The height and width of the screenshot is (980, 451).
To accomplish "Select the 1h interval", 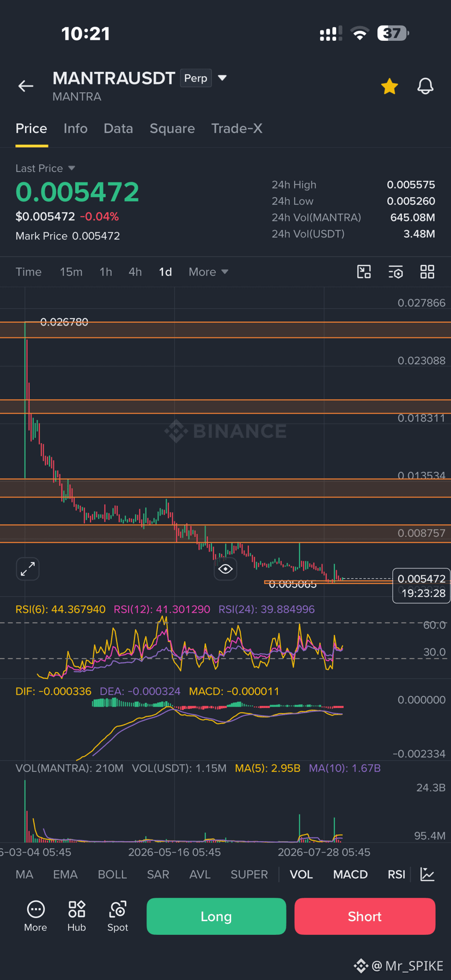I will pos(106,272).
